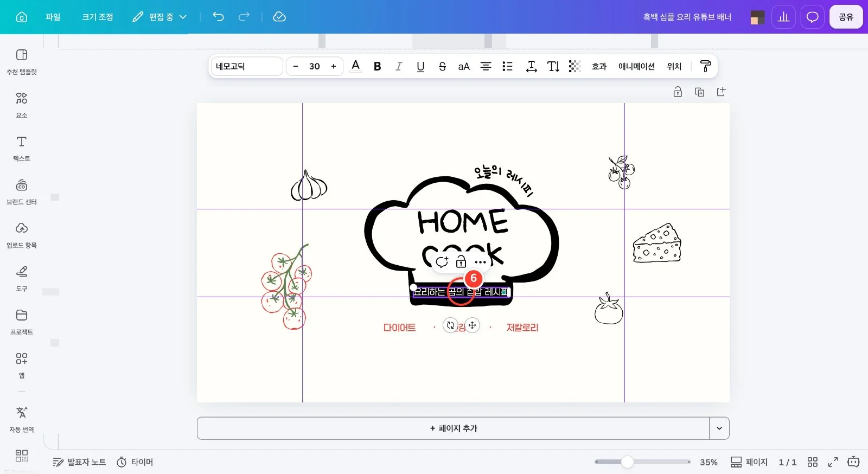This screenshot has width=868, height=474.
Task: Check cloud save status icon
Action: pos(279,17)
